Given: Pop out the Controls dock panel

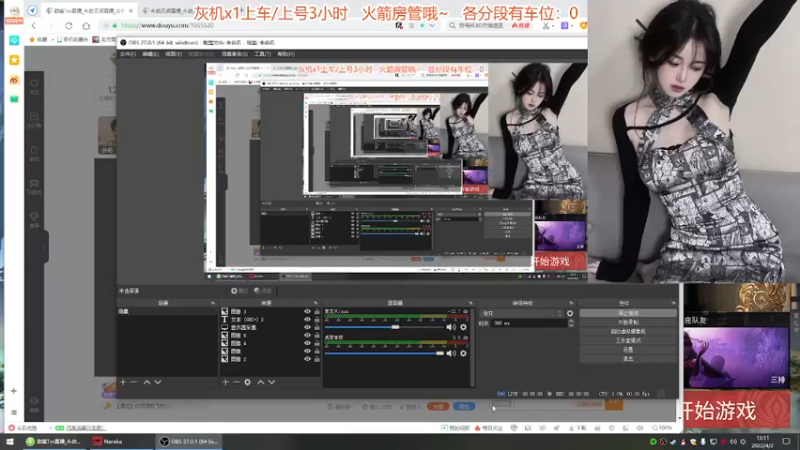Looking at the screenshot, I should [x=674, y=303].
